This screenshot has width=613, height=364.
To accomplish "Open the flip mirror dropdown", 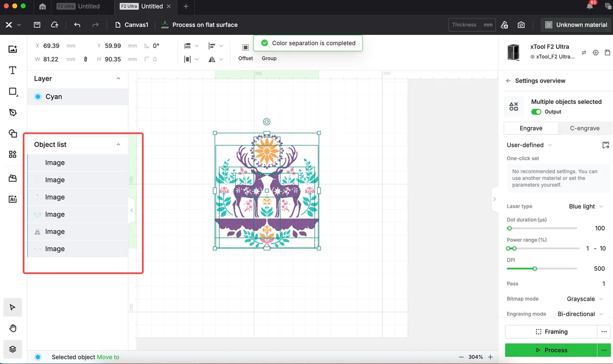I will coord(216,59).
